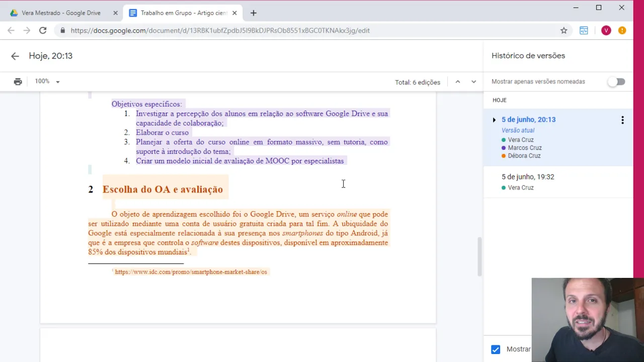
Task: Click the heading Escolha do OA e avaliação
Action: tap(163, 190)
